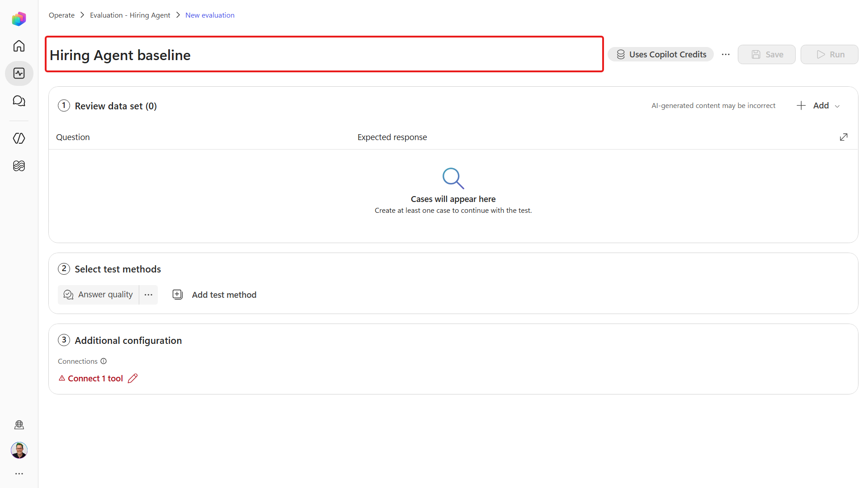Click the Additional configuration heading
The image size is (868, 488).
pyautogui.click(x=128, y=341)
